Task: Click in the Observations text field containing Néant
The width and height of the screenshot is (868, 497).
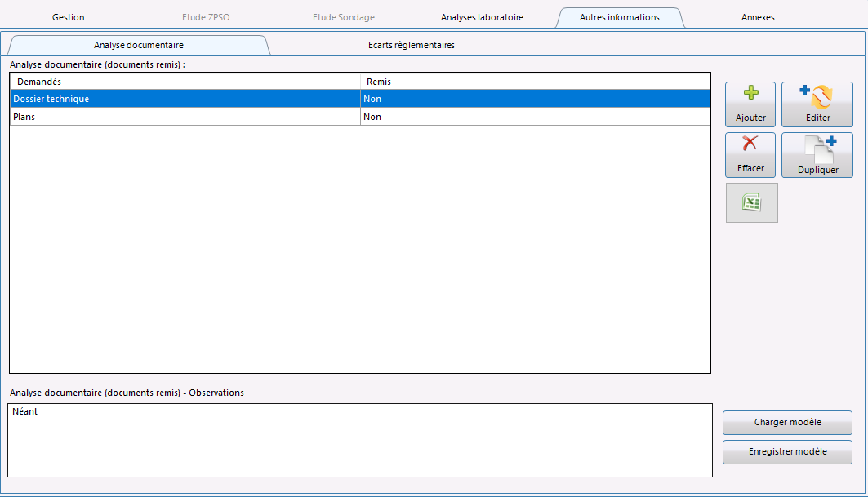Action: [x=360, y=440]
